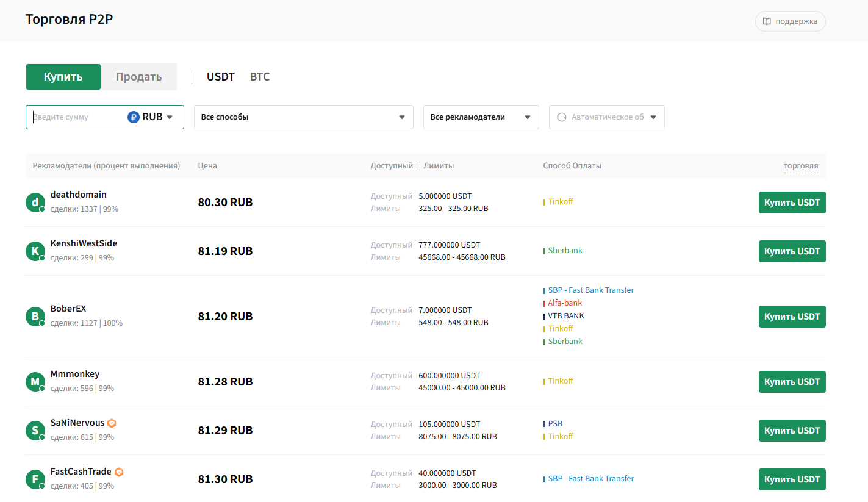Select the Купить mode toggle
This screenshot has height=502, width=868.
[x=63, y=77]
